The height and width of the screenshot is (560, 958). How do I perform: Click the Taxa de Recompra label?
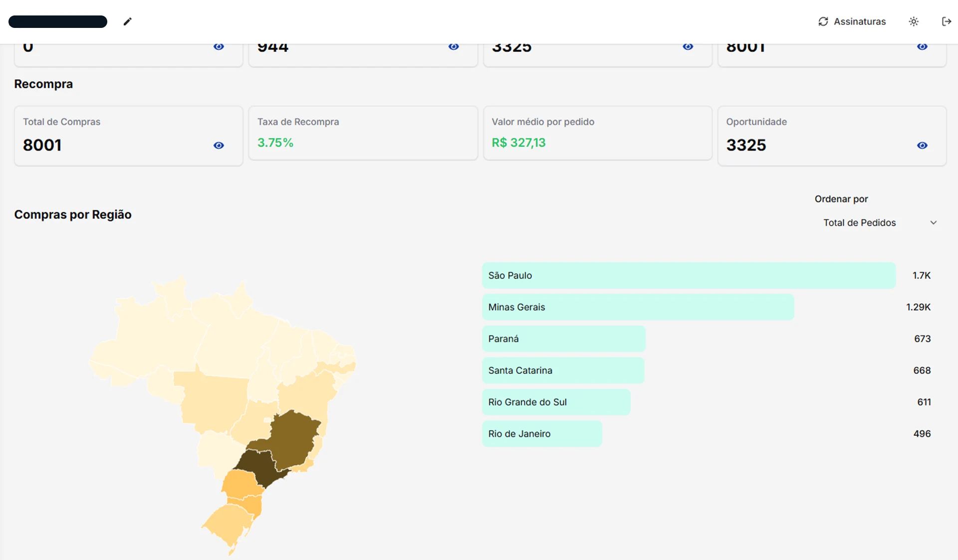[298, 122]
